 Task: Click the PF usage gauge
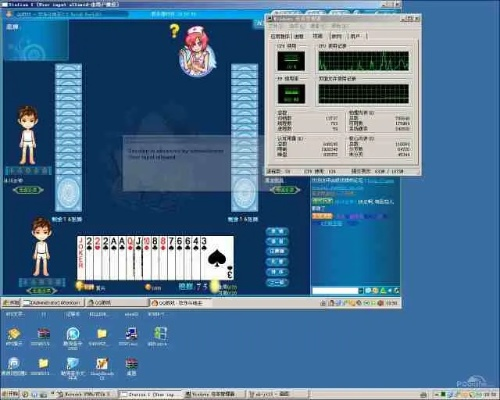coord(291,94)
